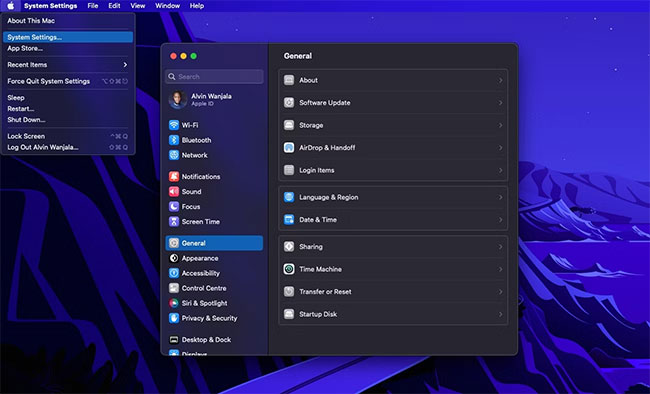Open the Window menu

(167, 6)
